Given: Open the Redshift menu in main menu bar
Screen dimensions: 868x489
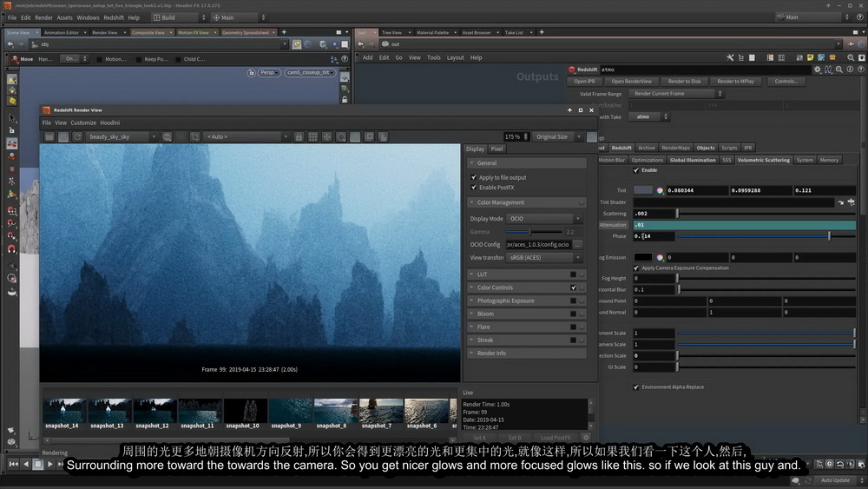Looking at the screenshot, I should point(114,17).
